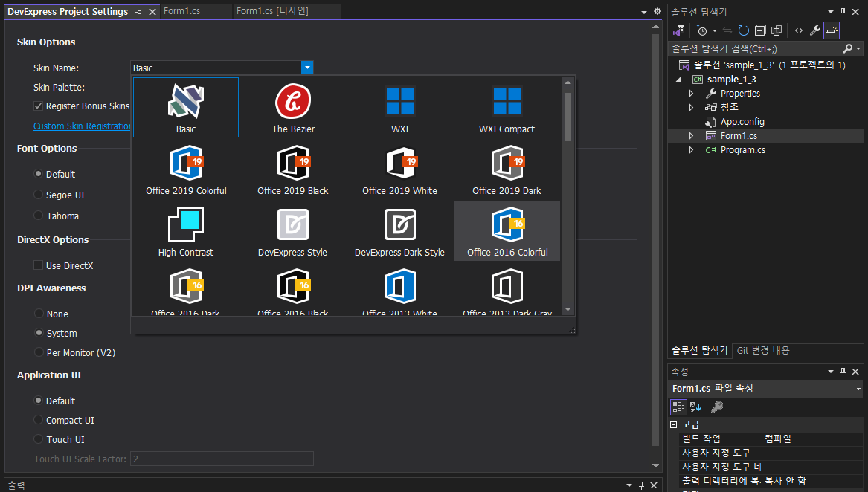This screenshot has width=868, height=492.
Task: Expand the Program.cs tree node
Action: pyautogui.click(x=691, y=150)
